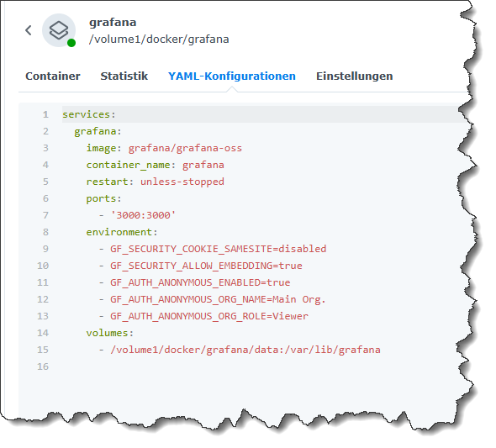Click the environment: key in editor
The height and width of the screenshot is (448, 496).
pyautogui.click(x=122, y=232)
